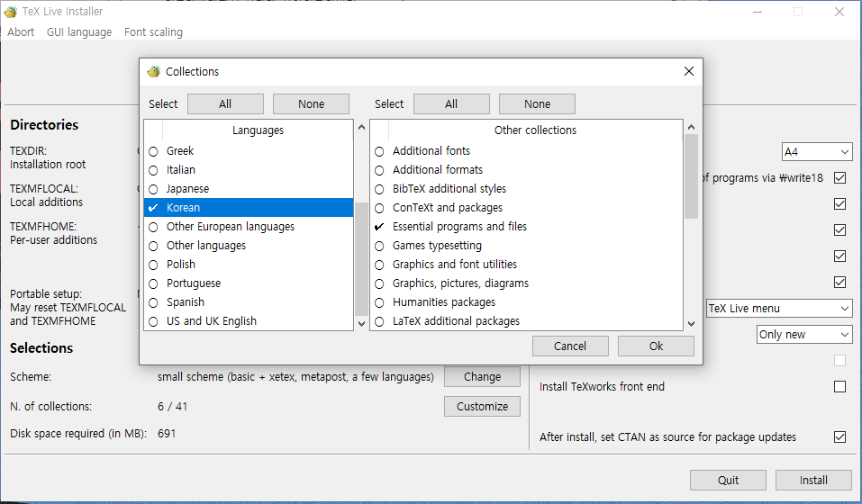Click the TeX Live Installer title bar icon

(x=11, y=12)
